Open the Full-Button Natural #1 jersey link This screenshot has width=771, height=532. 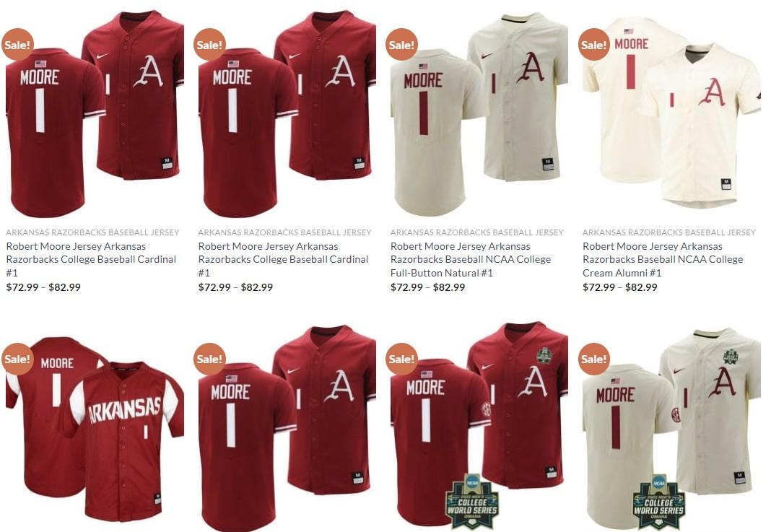click(471, 259)
